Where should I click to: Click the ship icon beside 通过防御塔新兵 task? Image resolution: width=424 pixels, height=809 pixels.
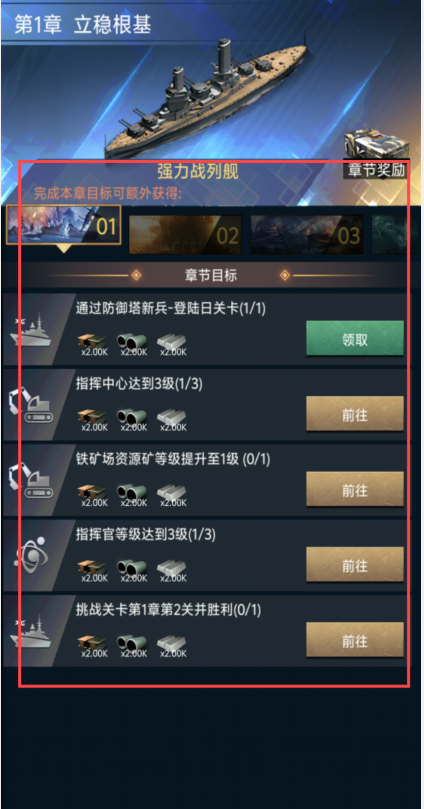click(31, 330)
